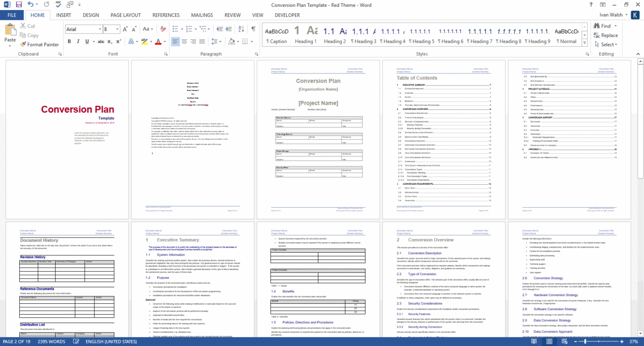Toggle bold formatting
Screen dimensions: 644x346
(x=69, y=41)
